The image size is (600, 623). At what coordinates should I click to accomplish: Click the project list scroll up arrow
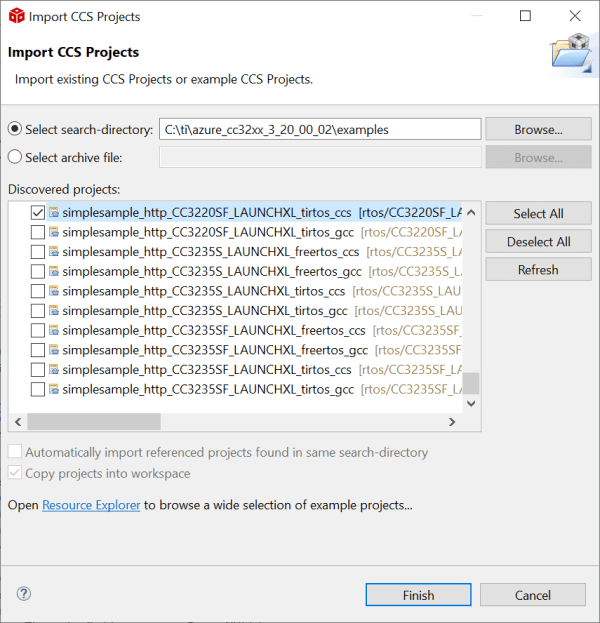coord(471,213)
